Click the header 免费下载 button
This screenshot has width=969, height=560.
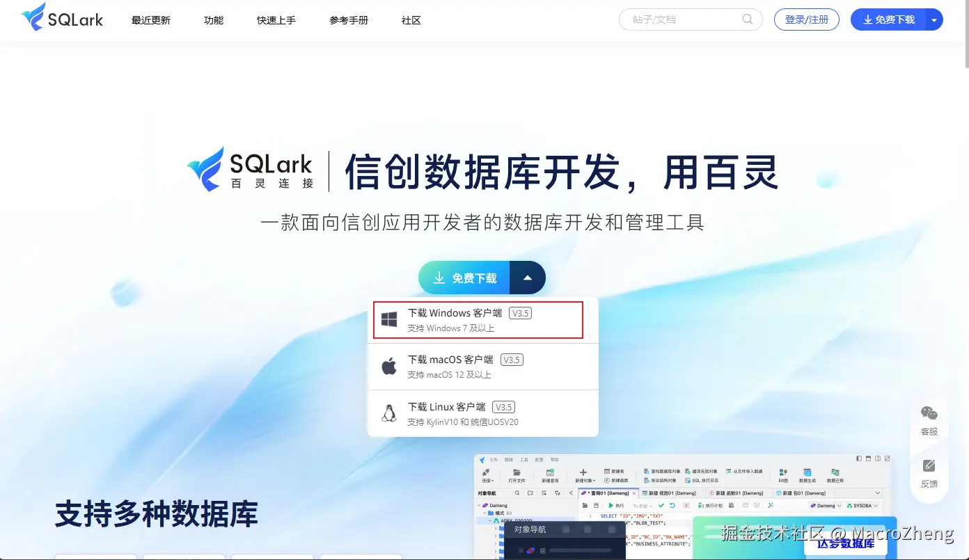tap(889, 19)
